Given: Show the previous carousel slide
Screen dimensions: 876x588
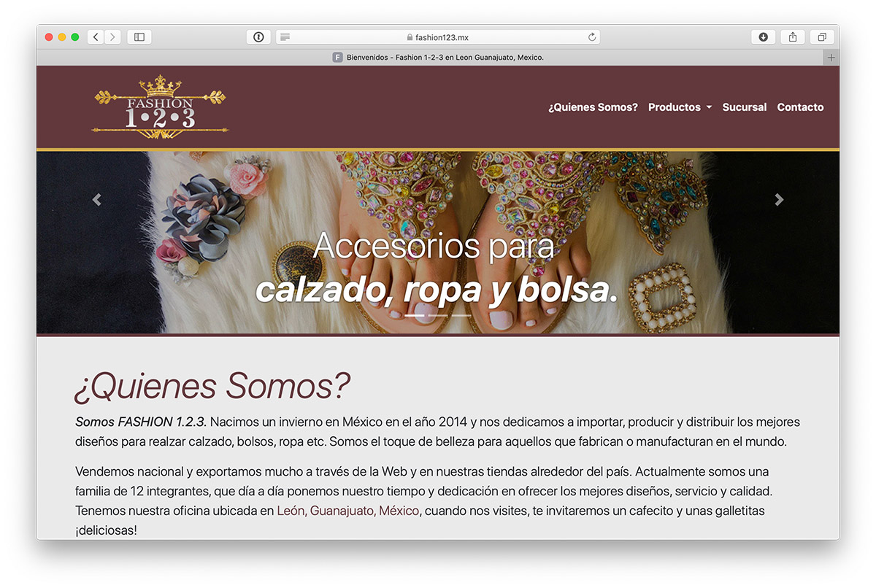Looking at the screenshot, I should click(x=96, y=200).
